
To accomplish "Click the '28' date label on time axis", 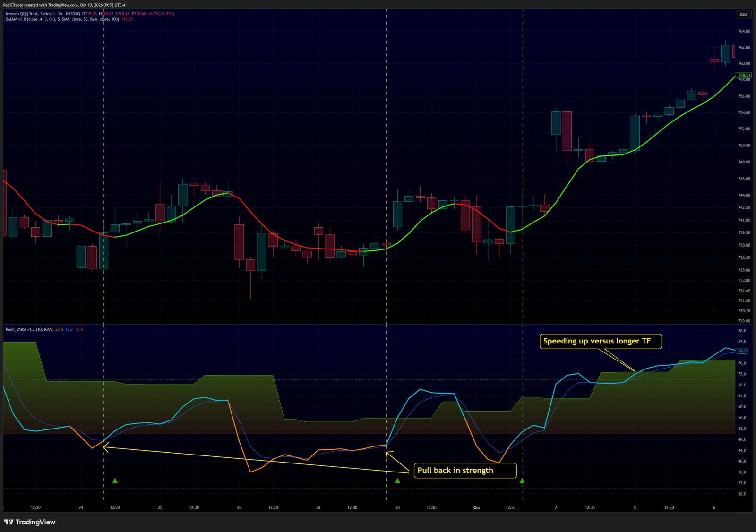I will pos(239,508).
